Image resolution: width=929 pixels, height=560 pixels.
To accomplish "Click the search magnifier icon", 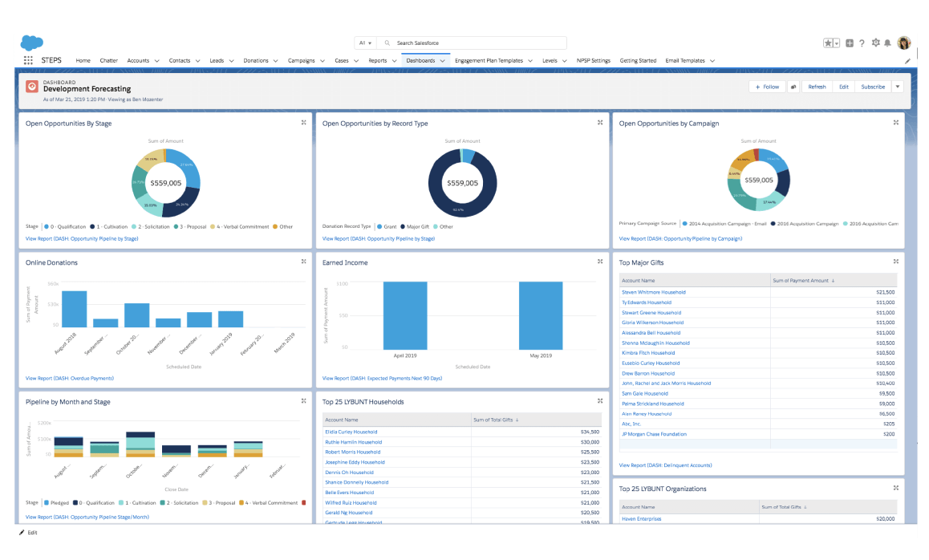I will (x=386, y=43).
